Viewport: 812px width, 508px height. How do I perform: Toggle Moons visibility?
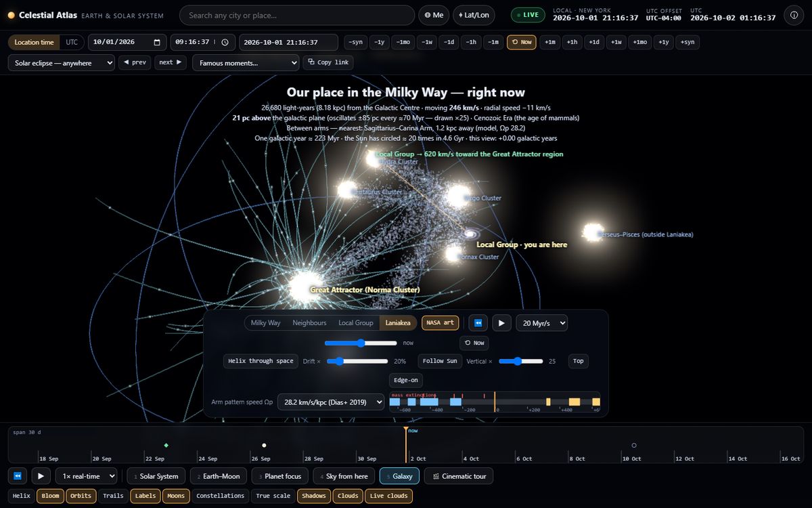176,496
